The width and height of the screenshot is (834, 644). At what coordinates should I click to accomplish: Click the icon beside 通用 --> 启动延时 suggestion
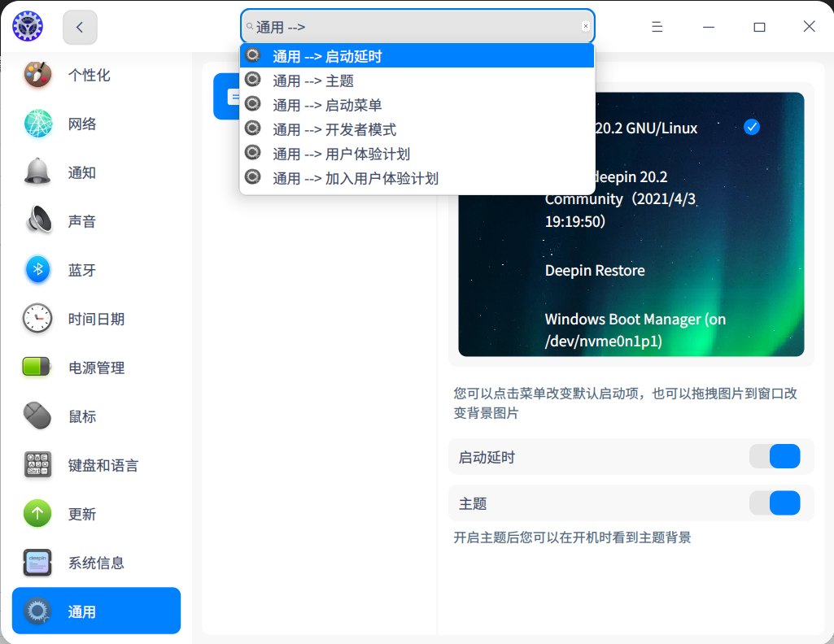[253, 55]
